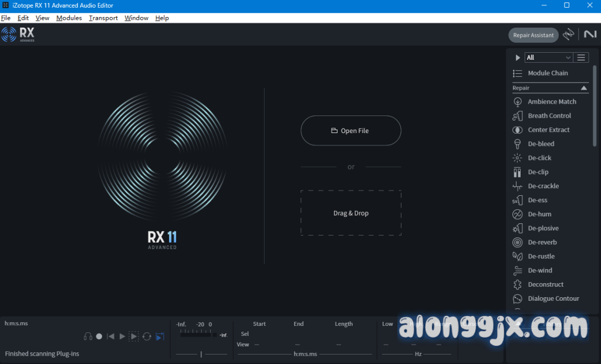Open the Ambience Match module
This screenshot has height=364, width=601.
click(x=552, y=101)
